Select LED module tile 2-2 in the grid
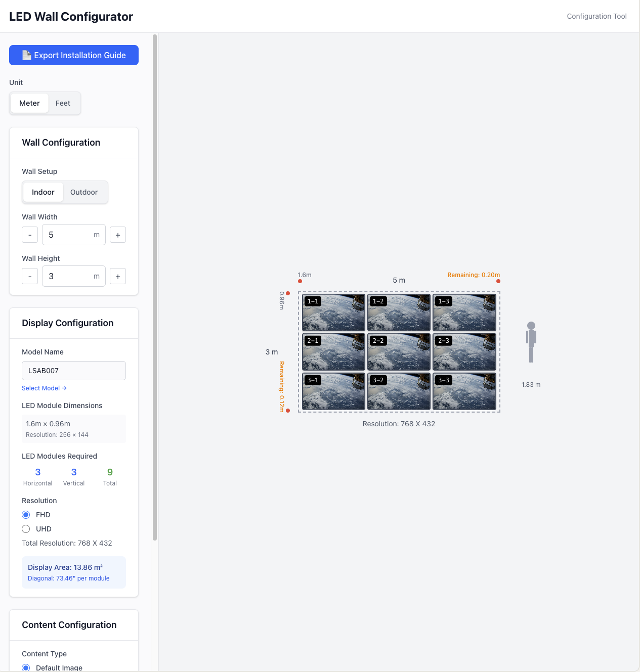 [x=399, y=352]
